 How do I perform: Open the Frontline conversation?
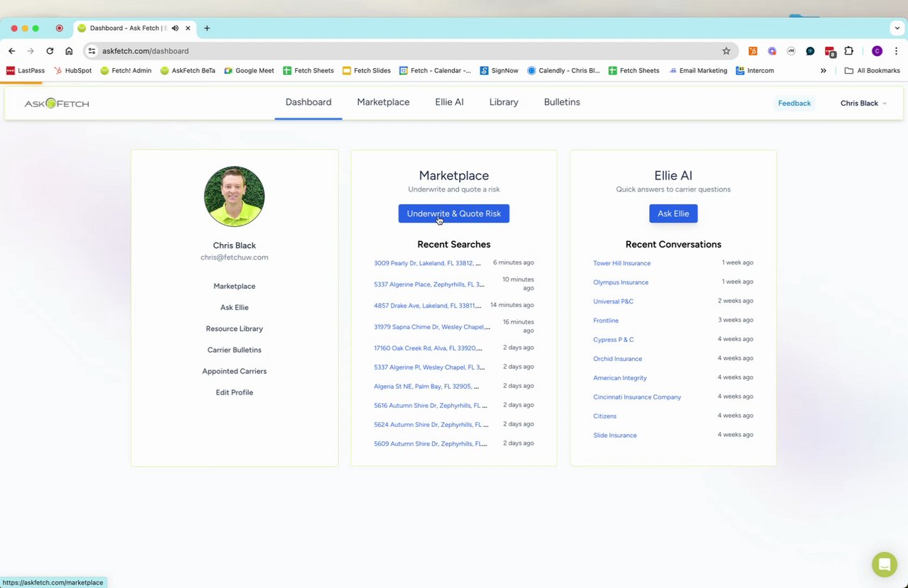pos(606,321)
